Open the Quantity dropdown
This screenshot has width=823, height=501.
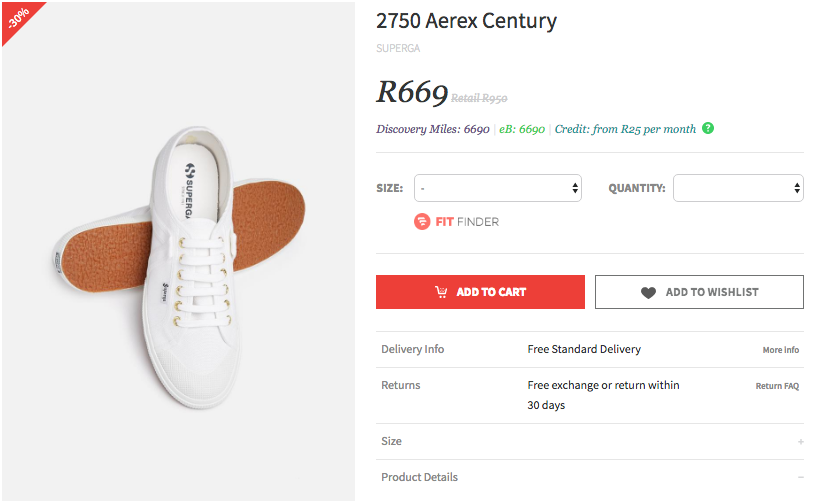pyautogui.click(x=738, y=188)
